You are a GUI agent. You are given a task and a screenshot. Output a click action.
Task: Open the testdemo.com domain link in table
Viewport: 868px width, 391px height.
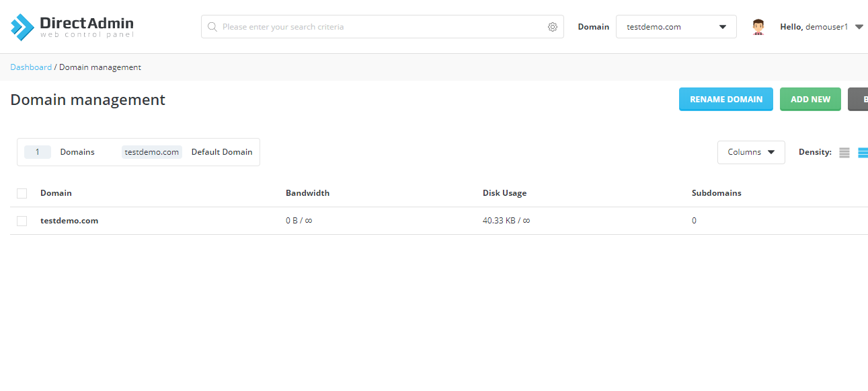(69, 221)
